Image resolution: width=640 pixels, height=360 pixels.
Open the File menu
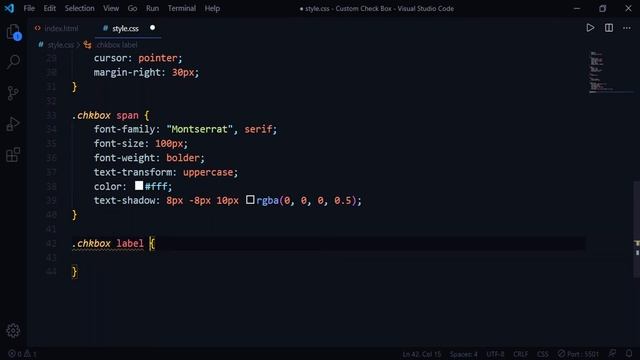click(29, 8)
